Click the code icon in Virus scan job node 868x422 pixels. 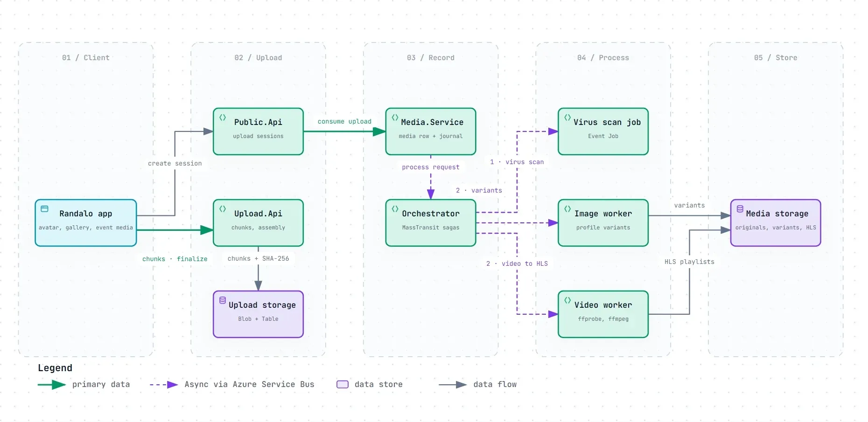point(567,118)
